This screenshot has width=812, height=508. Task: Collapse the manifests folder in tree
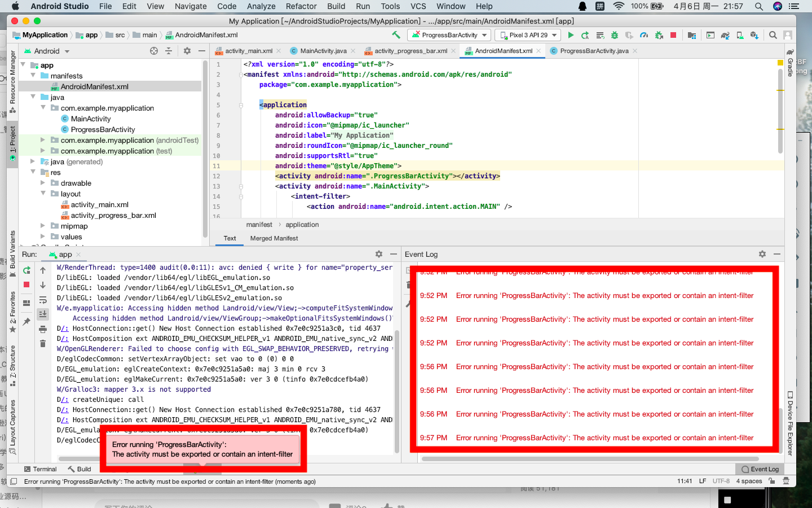(33, 76)
